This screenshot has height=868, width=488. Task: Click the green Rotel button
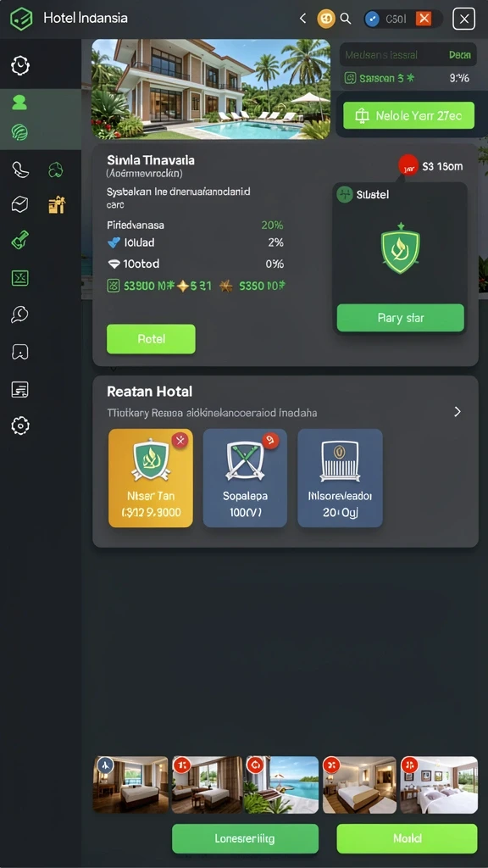coord(151,339)
